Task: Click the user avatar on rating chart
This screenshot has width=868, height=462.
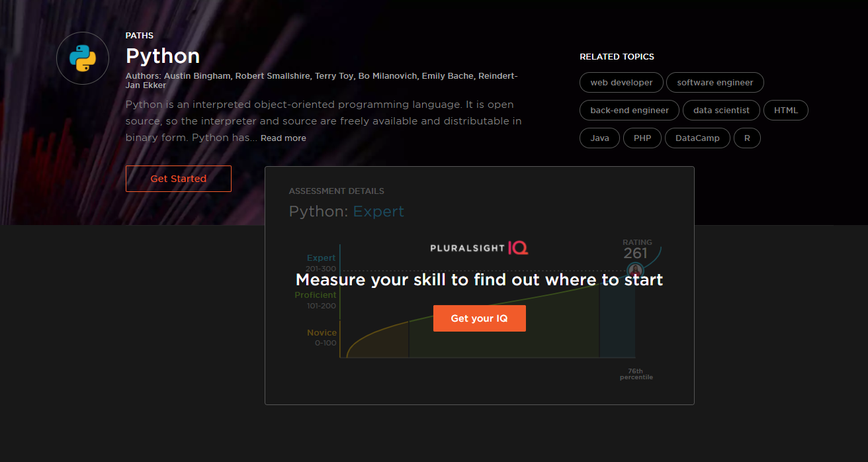Action: point(635,270)
